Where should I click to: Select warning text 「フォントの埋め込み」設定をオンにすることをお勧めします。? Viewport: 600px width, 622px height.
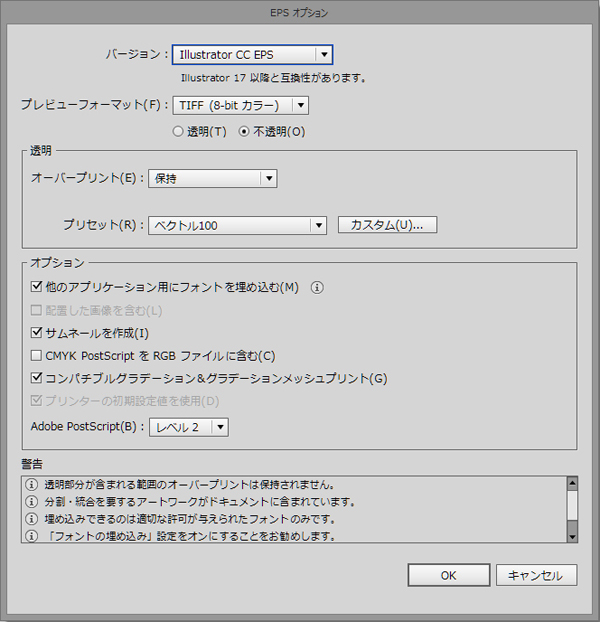click(x=190, y=536)
